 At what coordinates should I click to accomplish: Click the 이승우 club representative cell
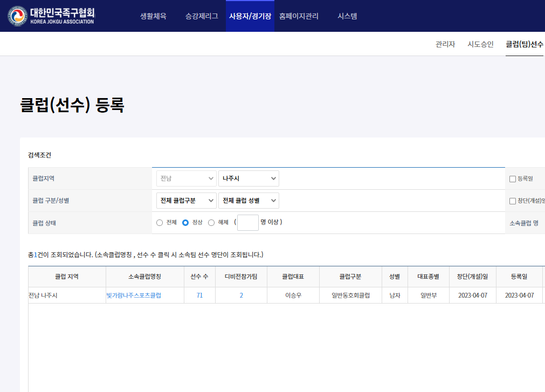click(293, 295)
